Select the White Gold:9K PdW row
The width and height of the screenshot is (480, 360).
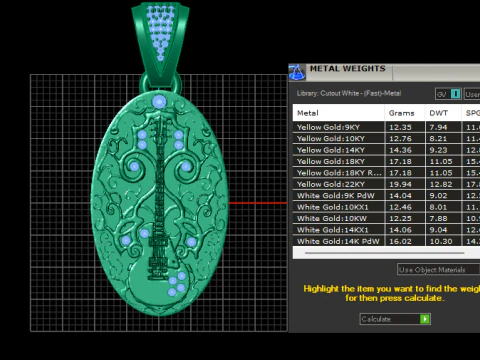tap(386, 196)
